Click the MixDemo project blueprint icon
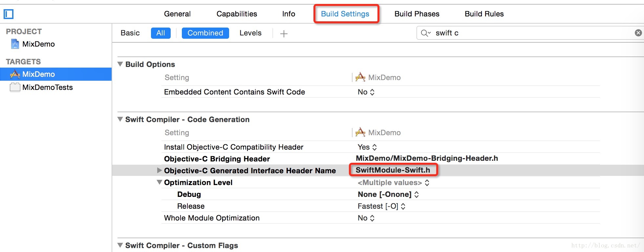644x252 pixels. point(15,44)
